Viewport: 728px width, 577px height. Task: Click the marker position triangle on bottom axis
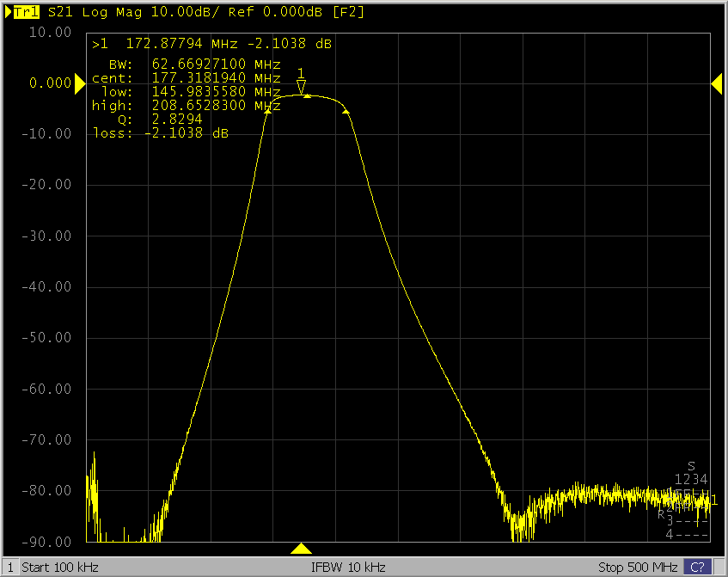(x=301, y=549)
